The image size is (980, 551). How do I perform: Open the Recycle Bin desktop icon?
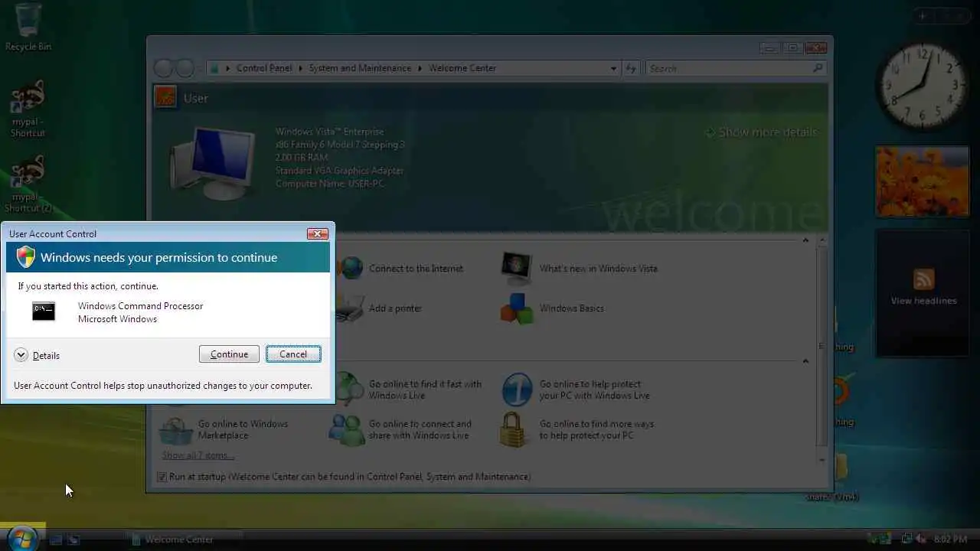pyautogui.click(x=28, y=28)
